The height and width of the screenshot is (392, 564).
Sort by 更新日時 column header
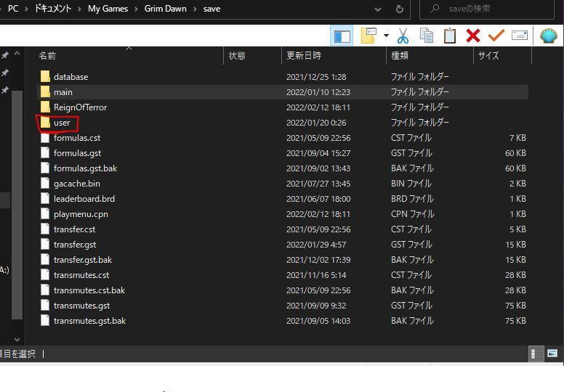pyautogui.click(x=304, y=56)
